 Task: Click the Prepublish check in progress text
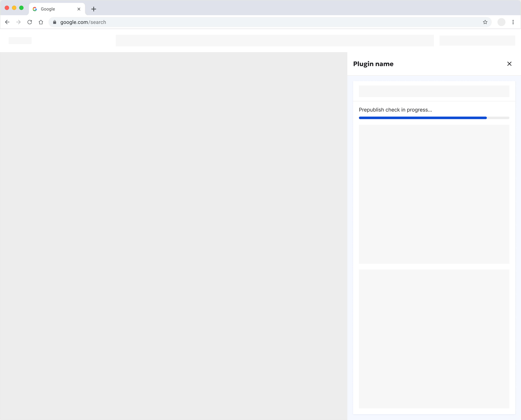click(x=396, y=110)
